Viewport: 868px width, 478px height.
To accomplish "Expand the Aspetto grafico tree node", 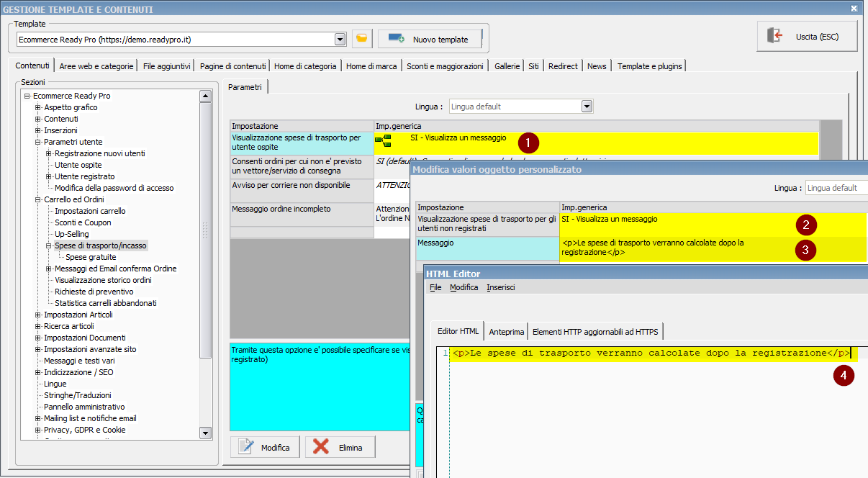I will [x=38, y=107].
